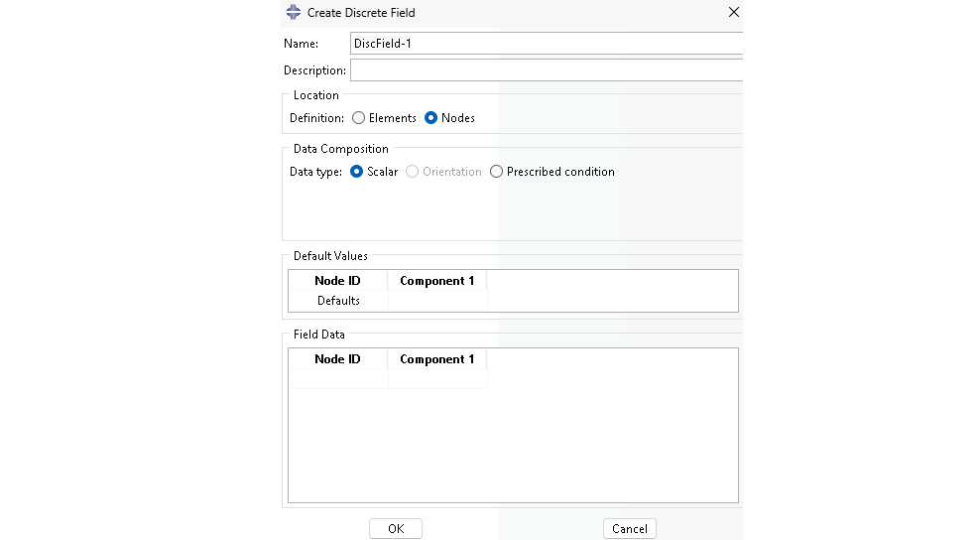Choose the Nodes definition option

pyautogui.click(x=431, y=118)
